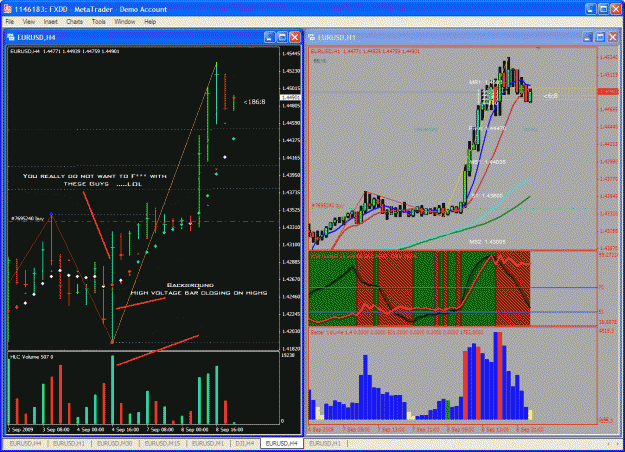Image resolution: width=625 pixels, height=452 pixels.
Task: Minimize the main MetaTrader window
Action: (x=591, y=9)
